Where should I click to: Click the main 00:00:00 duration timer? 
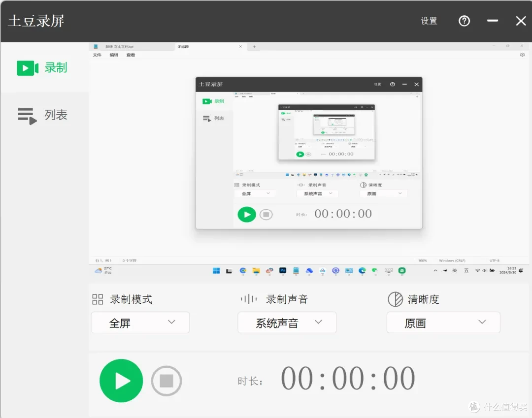[348, 379]
